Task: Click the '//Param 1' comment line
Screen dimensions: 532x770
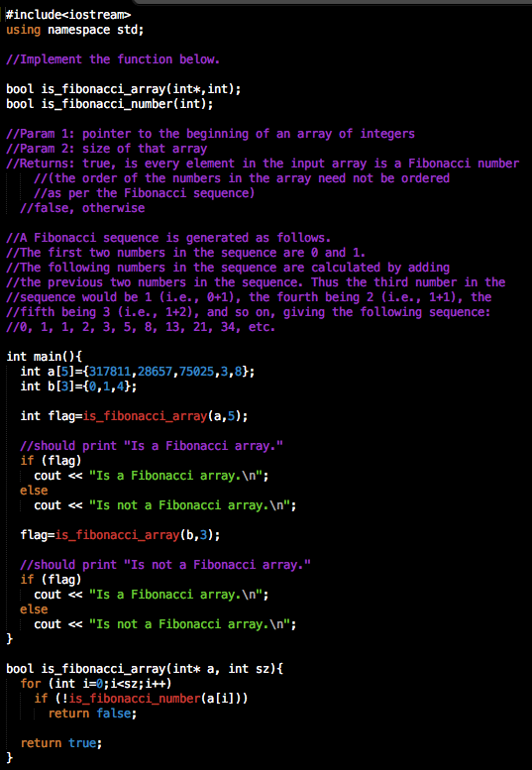Action: pos(211,134)
